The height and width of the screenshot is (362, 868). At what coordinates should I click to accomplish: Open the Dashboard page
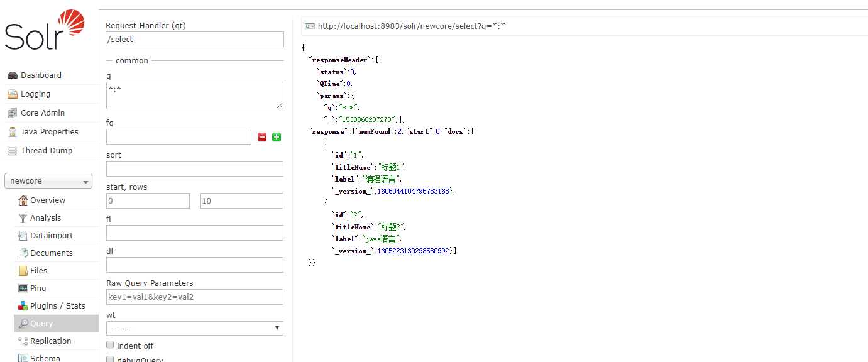pos(41,75)
